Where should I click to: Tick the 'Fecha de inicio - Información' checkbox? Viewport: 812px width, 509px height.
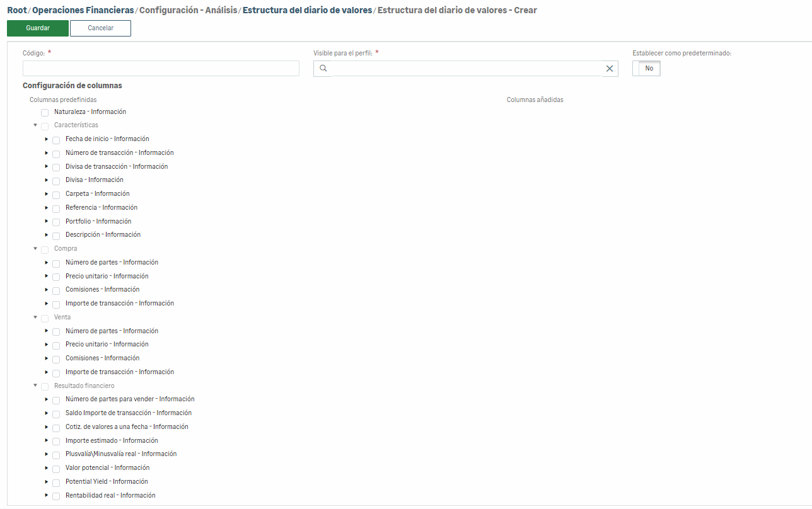[x=56, y=140]
